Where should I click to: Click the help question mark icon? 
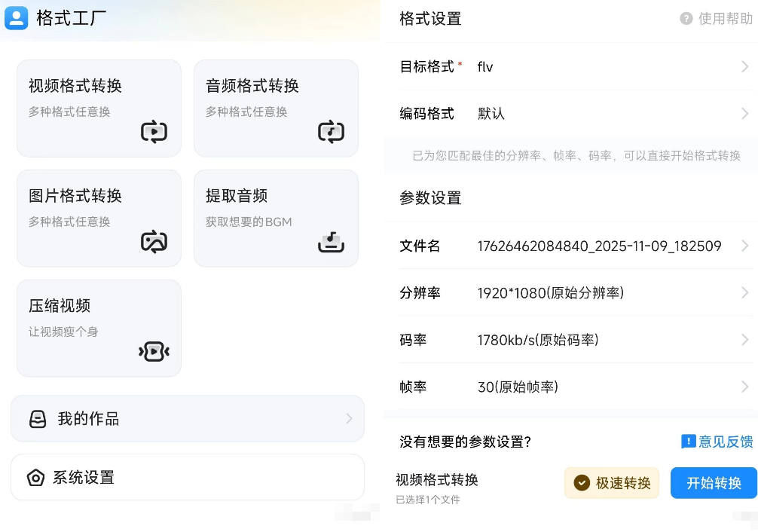686,19
